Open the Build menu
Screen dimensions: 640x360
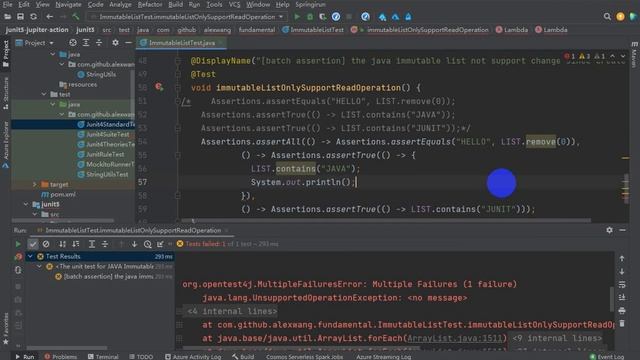(176, 4)
